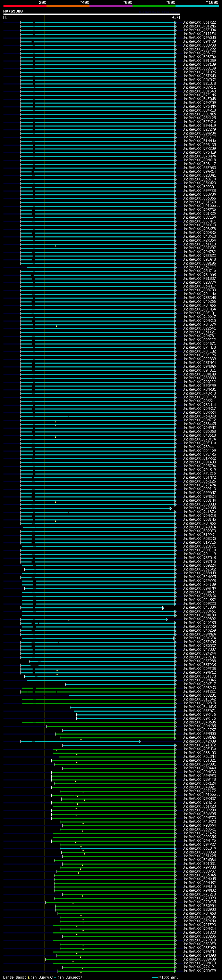Open UniRef100_B1NHU0 hit
Viewport: 222px width, 980px height.
[x=199, y=141]
